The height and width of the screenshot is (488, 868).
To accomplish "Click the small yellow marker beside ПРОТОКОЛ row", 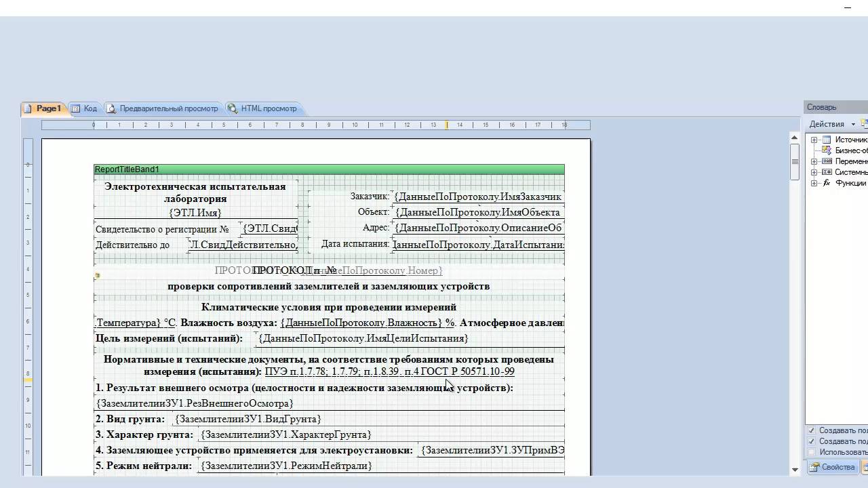I will click(98, 275).
